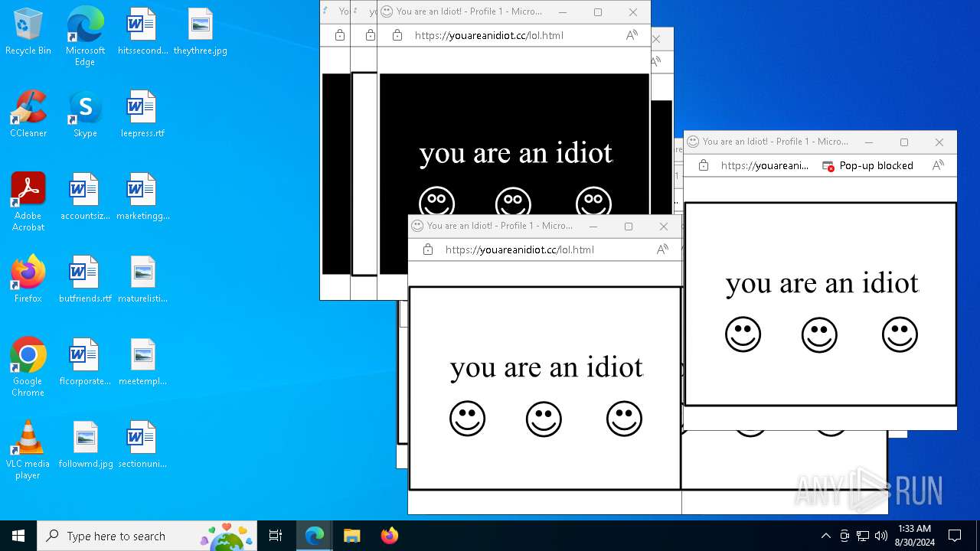Click Read aloud icon in the top window
This screenshot has height=551, width=980.
point(632,35)
